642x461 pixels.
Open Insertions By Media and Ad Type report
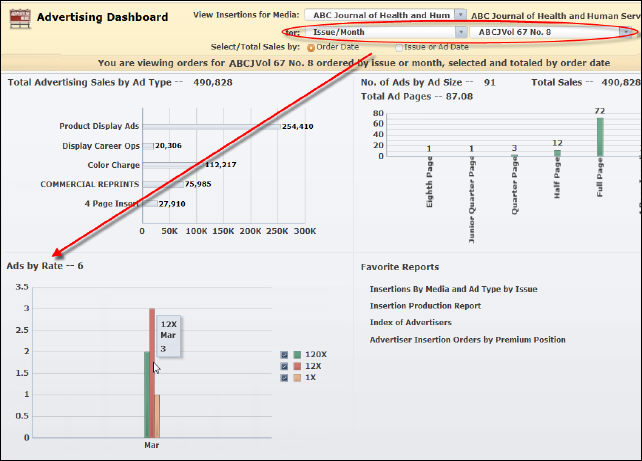[x=453, y=289]
